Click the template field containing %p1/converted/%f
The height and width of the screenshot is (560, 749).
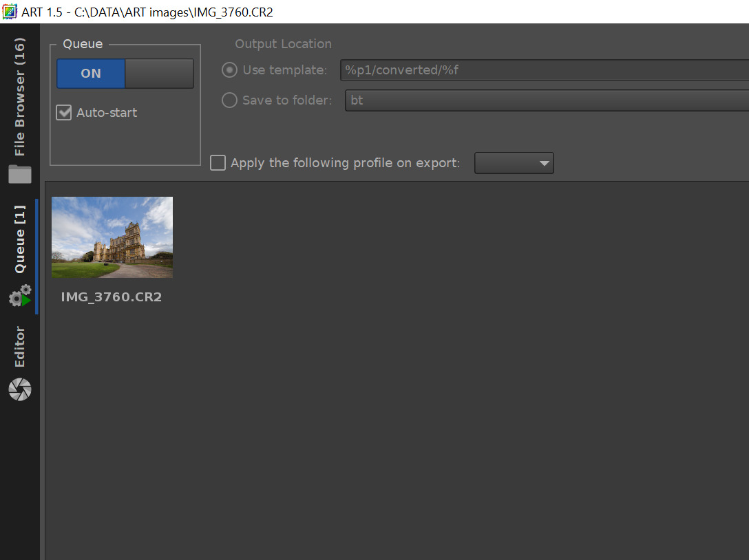click(544, 70)
